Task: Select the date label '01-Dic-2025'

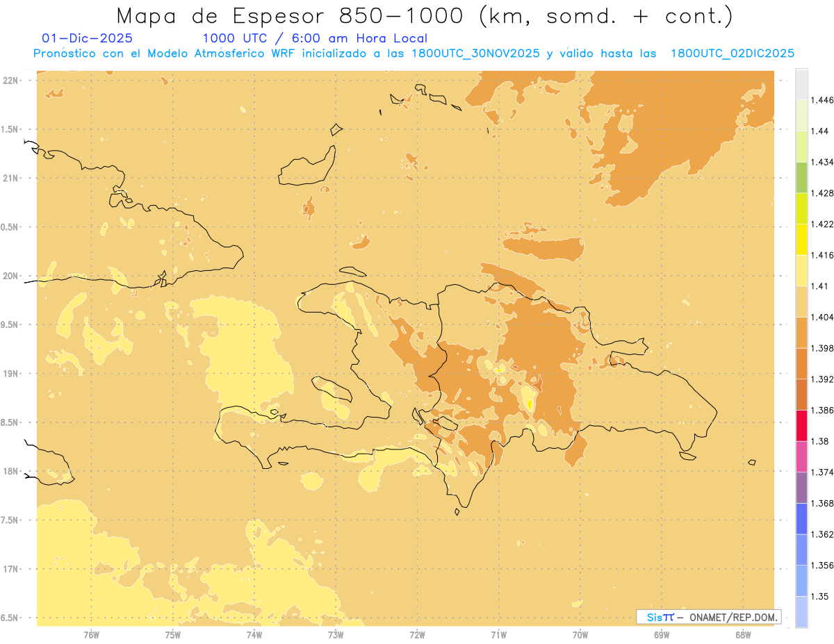Action: tap(88, 39)
